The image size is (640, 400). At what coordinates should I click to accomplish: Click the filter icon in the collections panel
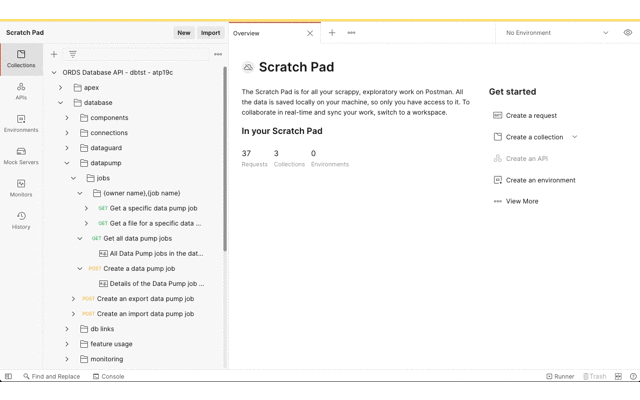pos(72,54)
